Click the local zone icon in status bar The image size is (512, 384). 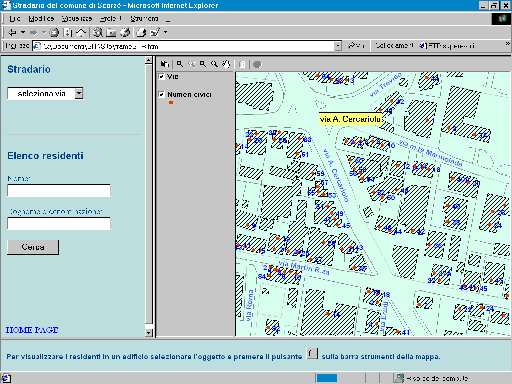398,378
